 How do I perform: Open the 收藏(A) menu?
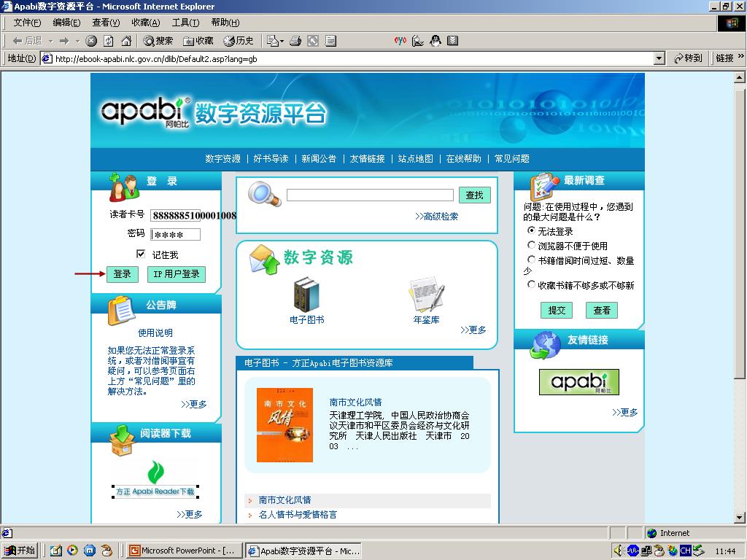146,23
